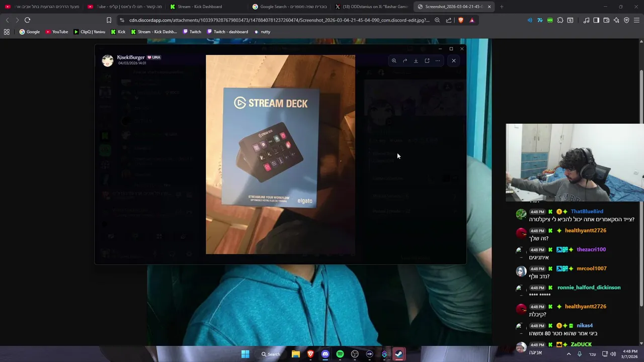Download the image using the Discord download icon
This screenshot has height=362, width=644.
click(x=416, y=61)
